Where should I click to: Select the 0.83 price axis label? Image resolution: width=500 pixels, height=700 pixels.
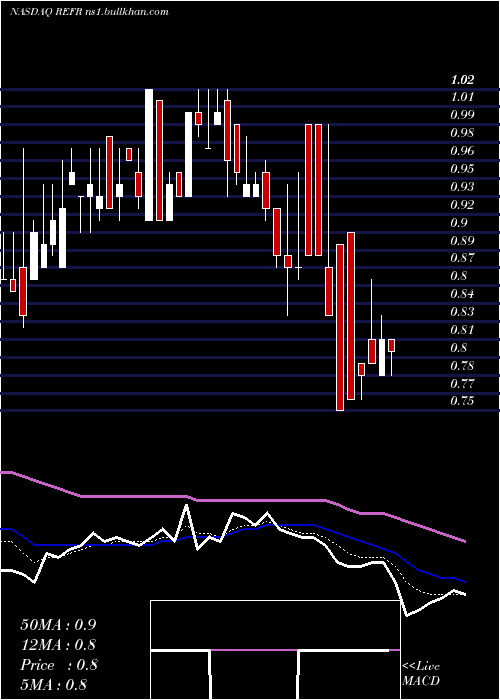[462, 312]
